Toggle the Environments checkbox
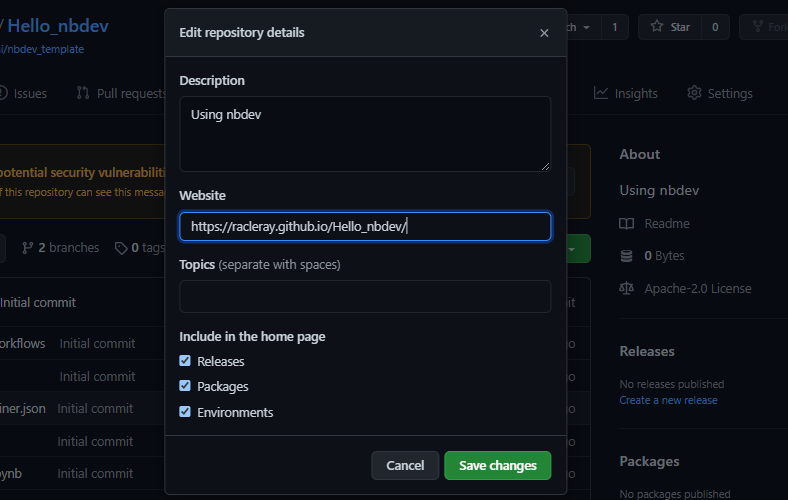788x500 pixels. point(185,412)
